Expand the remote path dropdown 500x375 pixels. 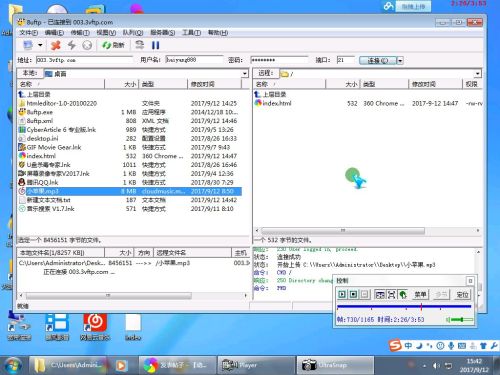(478, 74)
